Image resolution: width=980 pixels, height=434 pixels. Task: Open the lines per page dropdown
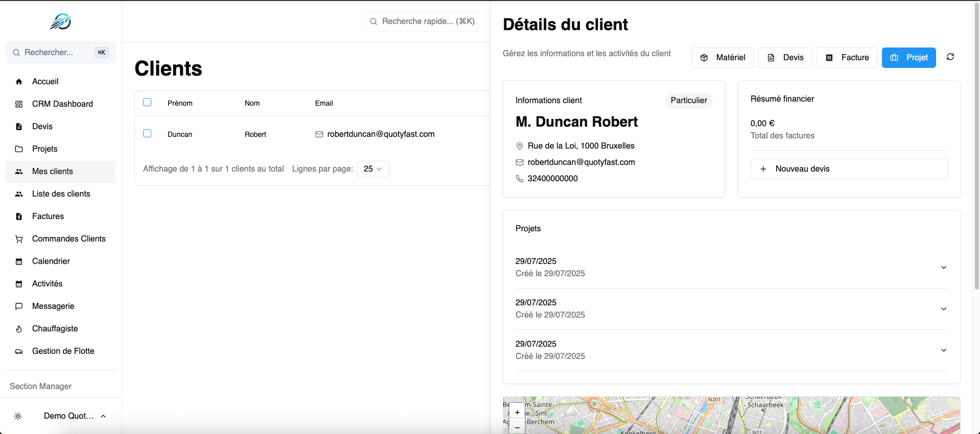(373, 169)
